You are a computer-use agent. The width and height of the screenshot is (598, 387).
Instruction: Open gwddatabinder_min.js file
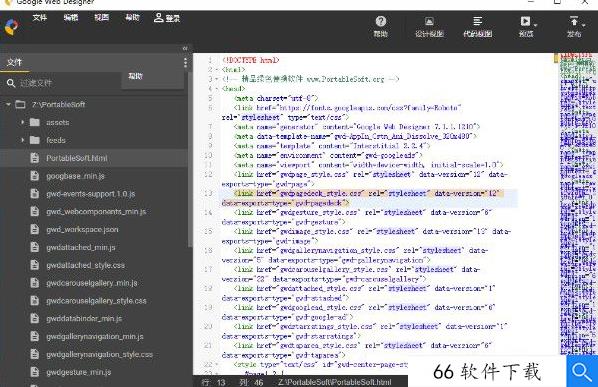click(x=84, y=319)
